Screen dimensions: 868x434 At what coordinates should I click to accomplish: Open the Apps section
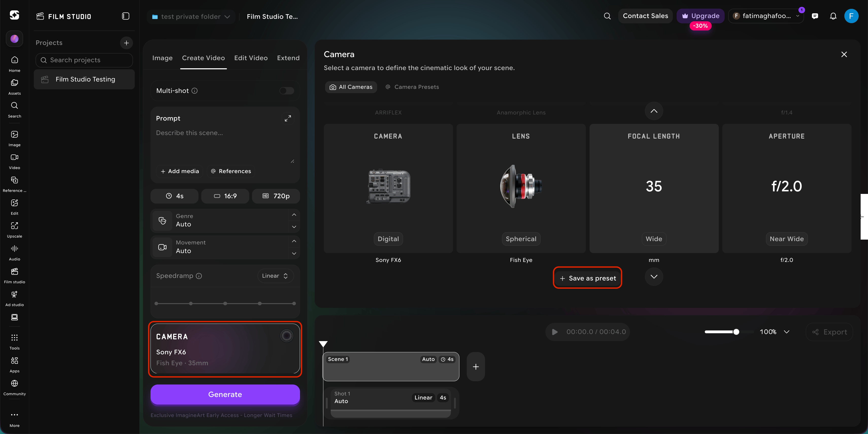click(x=14, y=365)
